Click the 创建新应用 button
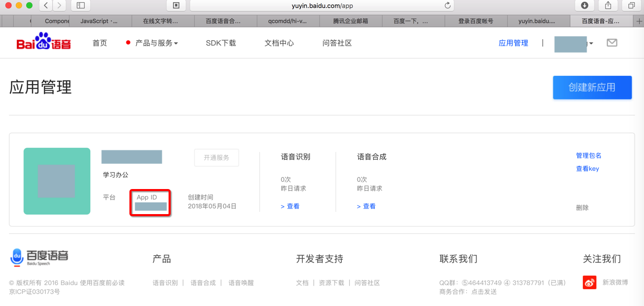Screen dimensions: 644x306 pyautogui.click(x=592, y=87)
